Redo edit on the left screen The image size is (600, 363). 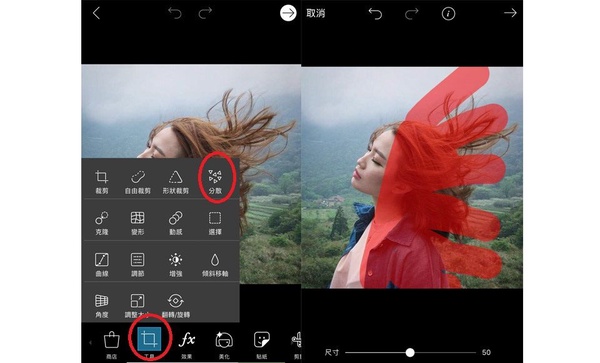coord(205,13)
